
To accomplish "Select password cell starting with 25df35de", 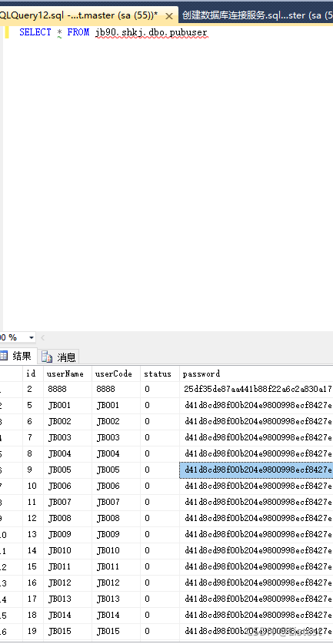I will [x=256, y=390].
